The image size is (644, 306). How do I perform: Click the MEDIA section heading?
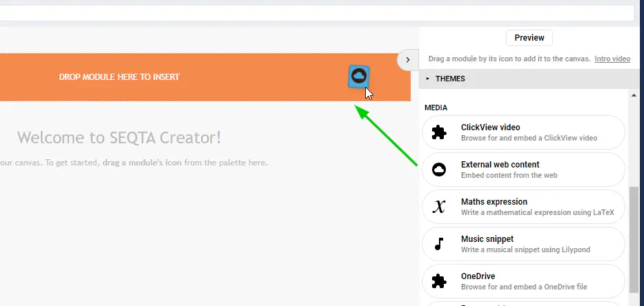tap(436, 108)
